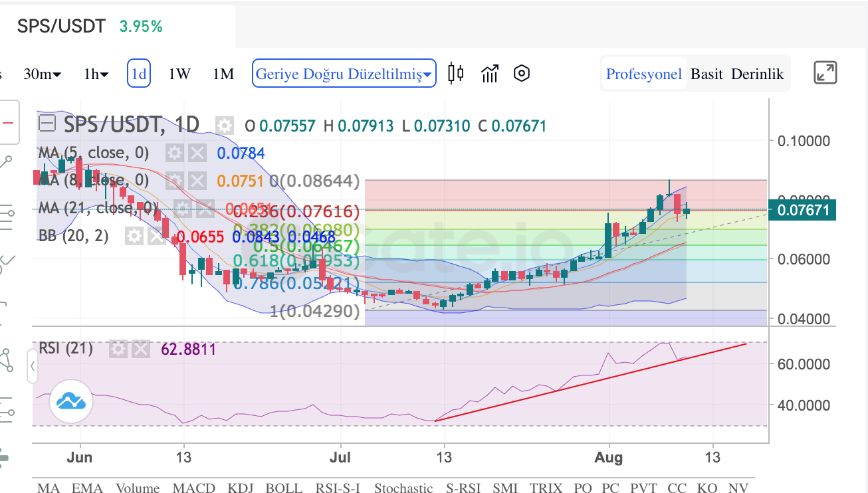The width and height of the screenshot is (868, 493).
Task: Click the Aug date on time axis
Action: pyautogui.click(x=609, y=458)
